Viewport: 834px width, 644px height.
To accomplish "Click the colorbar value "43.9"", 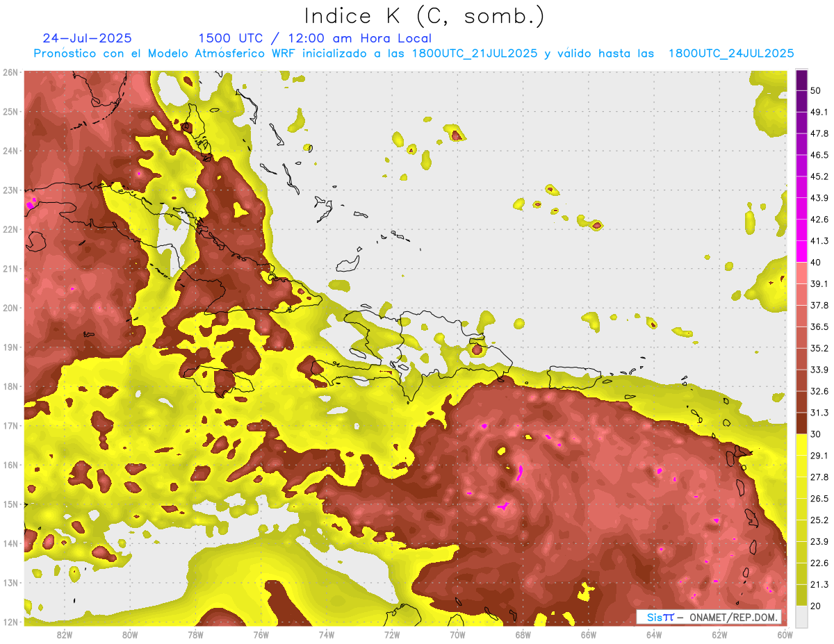I will click(x=819, y=198).
